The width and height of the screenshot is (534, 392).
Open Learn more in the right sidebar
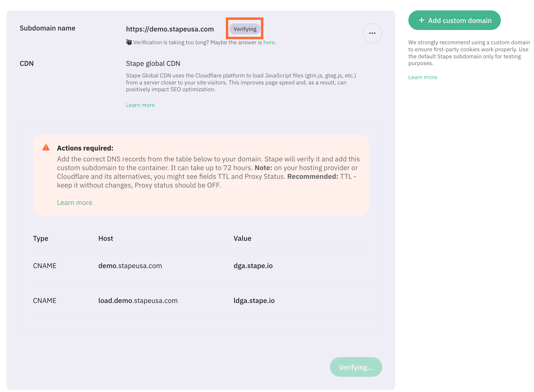422,77
